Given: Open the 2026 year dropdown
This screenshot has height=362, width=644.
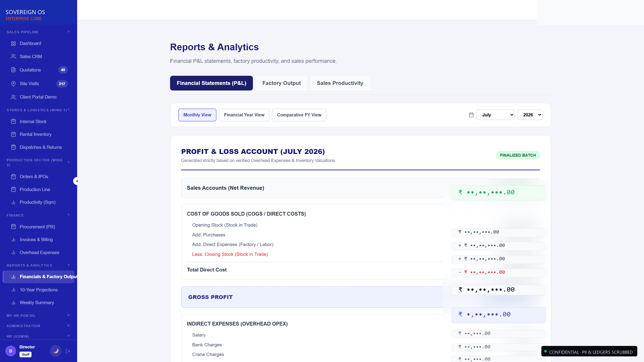Looking at the screenshot, I should point(530,115).
